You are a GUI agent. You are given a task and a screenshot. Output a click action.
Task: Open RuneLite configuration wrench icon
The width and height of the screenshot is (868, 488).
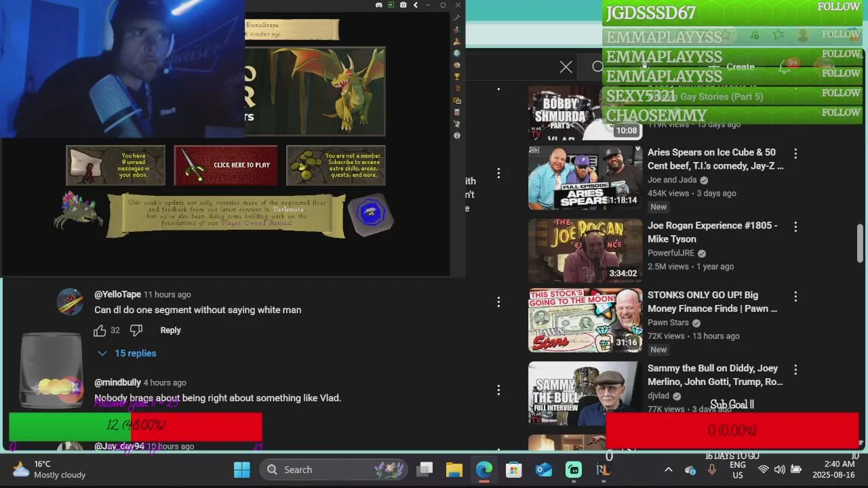457,18
